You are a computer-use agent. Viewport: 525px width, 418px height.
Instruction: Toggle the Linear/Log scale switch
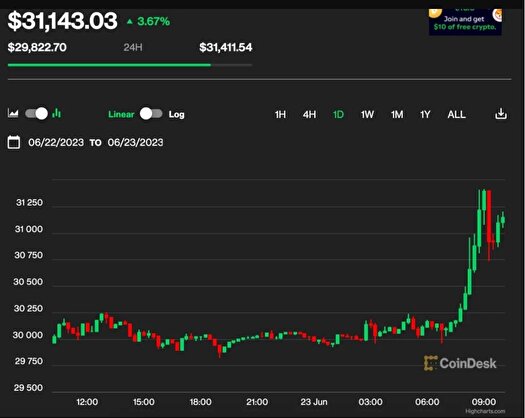click(151, 114)
